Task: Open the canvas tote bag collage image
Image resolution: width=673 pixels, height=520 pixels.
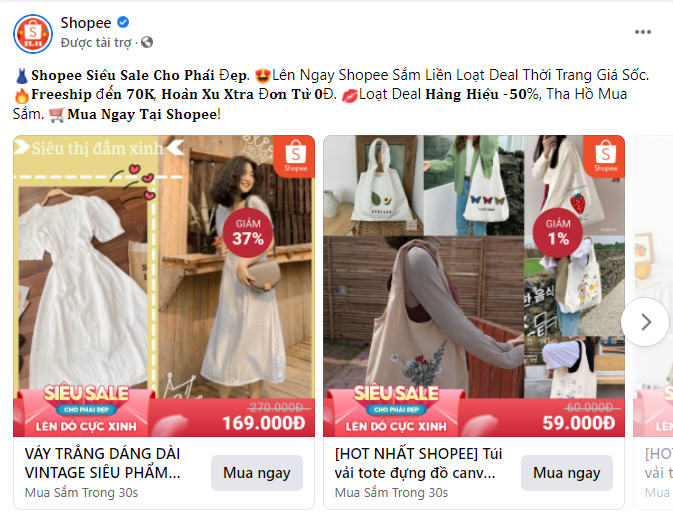Action: (474, 266)
